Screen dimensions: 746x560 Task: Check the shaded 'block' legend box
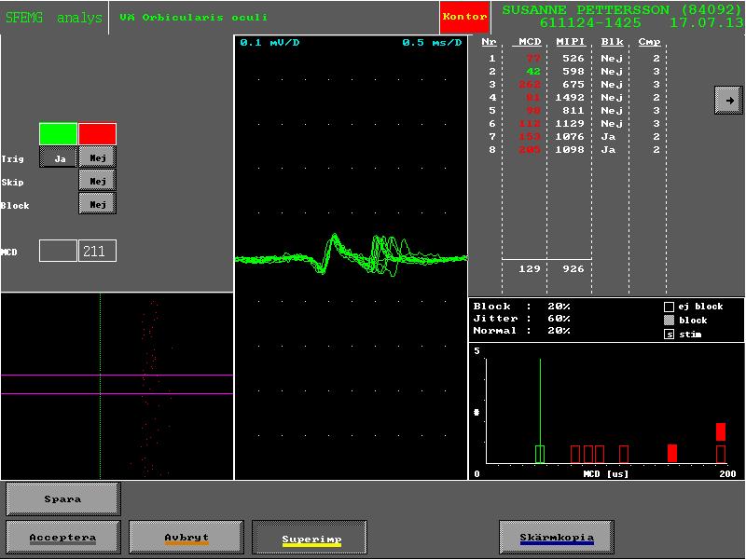pyautogui.click(x=669, y=321)
